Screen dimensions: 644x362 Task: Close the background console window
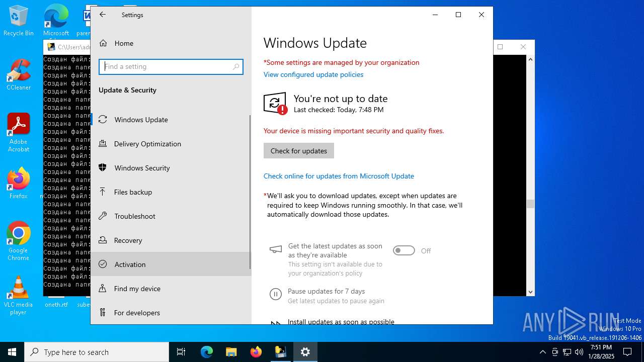coord(523,47)
